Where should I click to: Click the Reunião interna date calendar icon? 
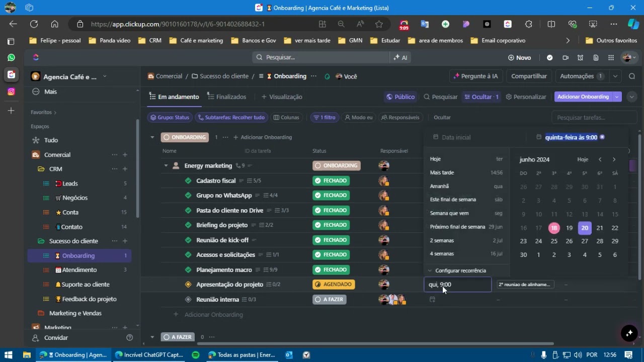click(432, 300)
